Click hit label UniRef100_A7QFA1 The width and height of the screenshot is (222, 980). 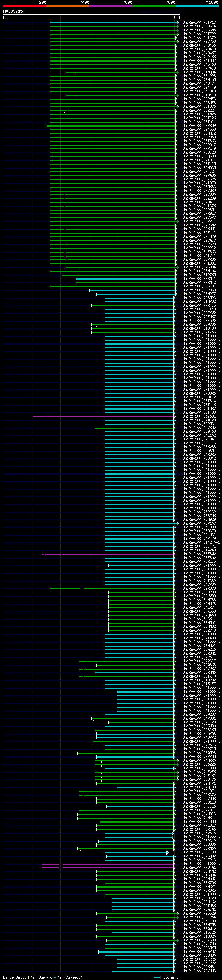pyautogui.click(x=199, y=867)
